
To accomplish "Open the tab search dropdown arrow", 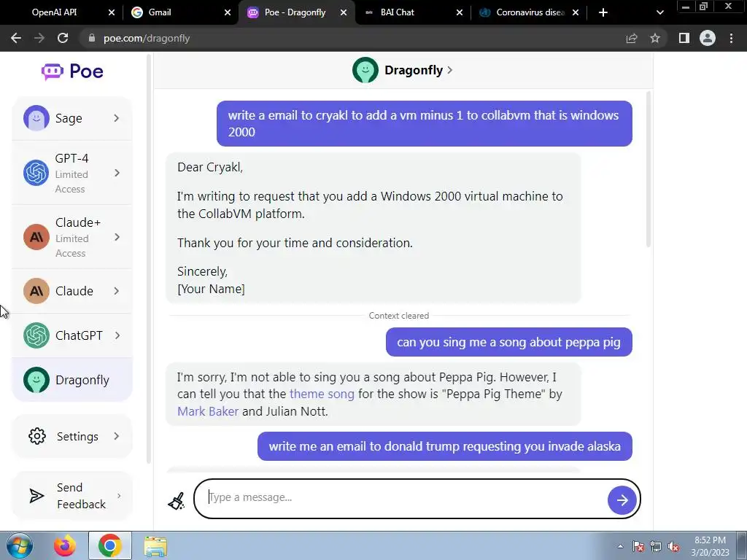I will (x=659, y=12).
